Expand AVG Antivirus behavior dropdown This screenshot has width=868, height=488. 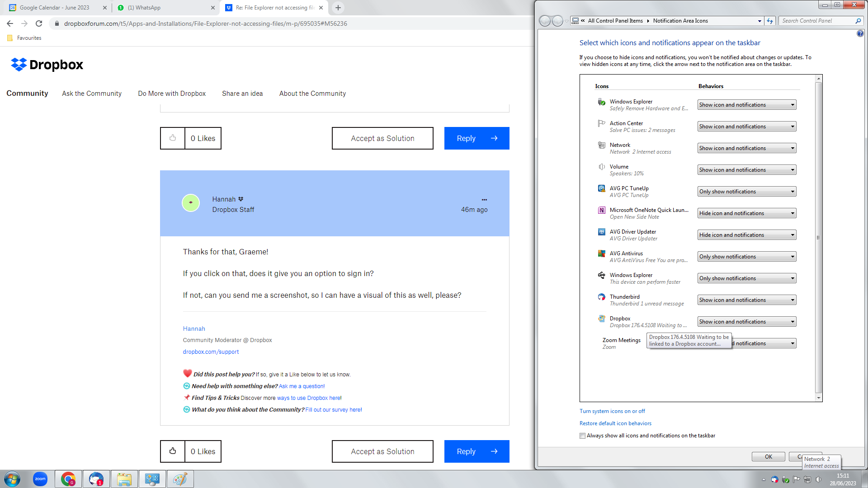[792, 256]
